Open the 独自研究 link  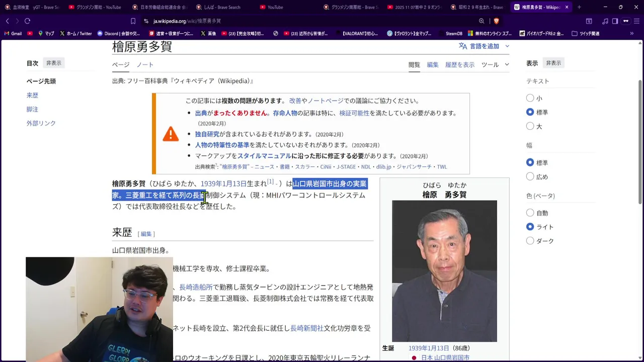tap(207, 134)
